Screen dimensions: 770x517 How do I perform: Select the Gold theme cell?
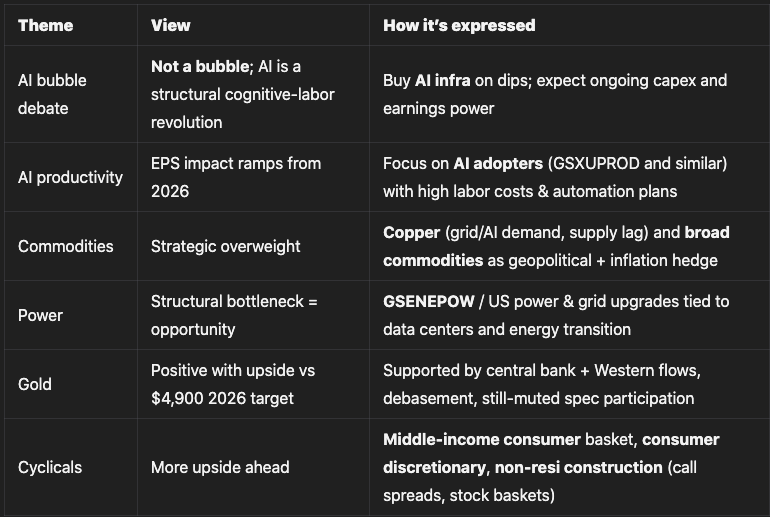coord(35,384)
